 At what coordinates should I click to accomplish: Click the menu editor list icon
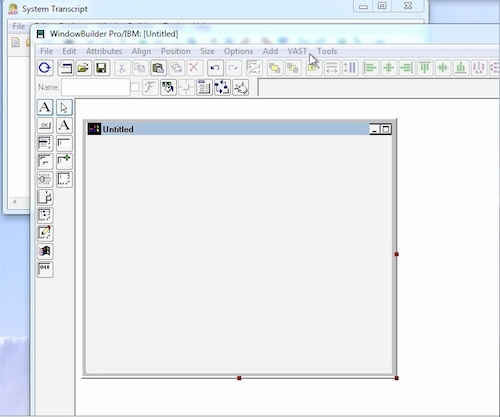click(204, 88)
